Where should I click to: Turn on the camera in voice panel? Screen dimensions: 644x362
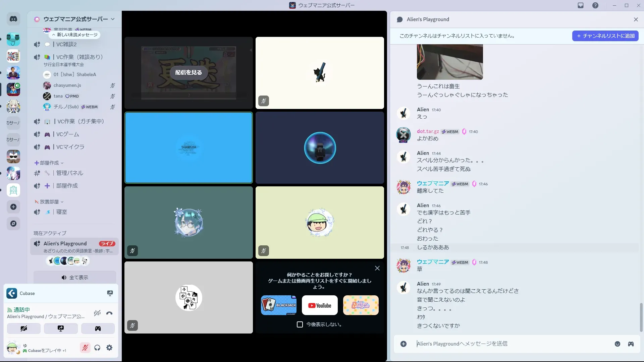tap(24, 328)
